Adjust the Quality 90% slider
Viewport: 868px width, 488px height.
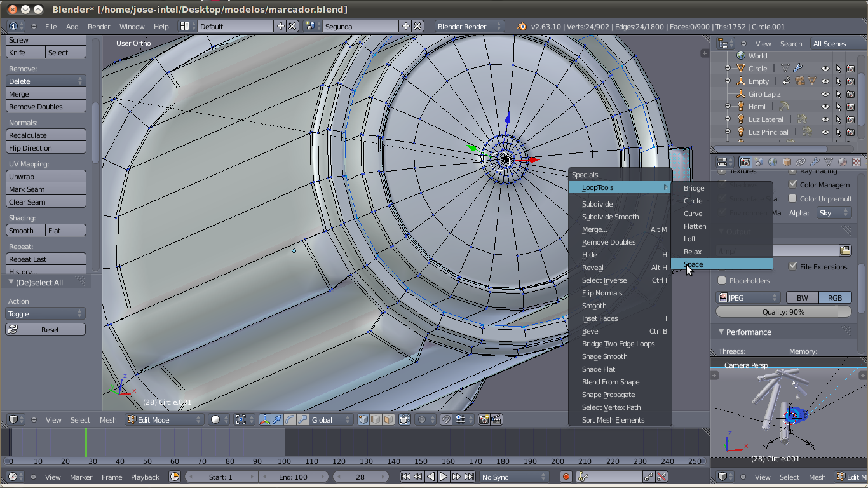click(783, 312)
